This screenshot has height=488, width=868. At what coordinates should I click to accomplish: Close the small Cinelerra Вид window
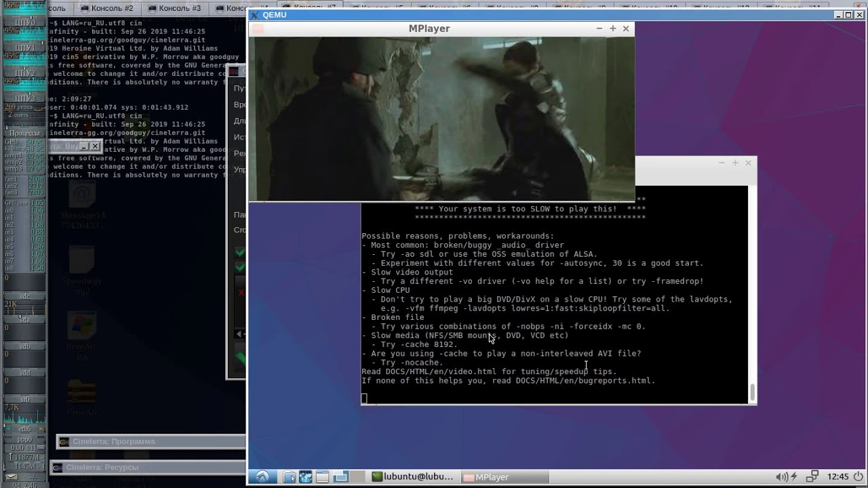point(95,146)
